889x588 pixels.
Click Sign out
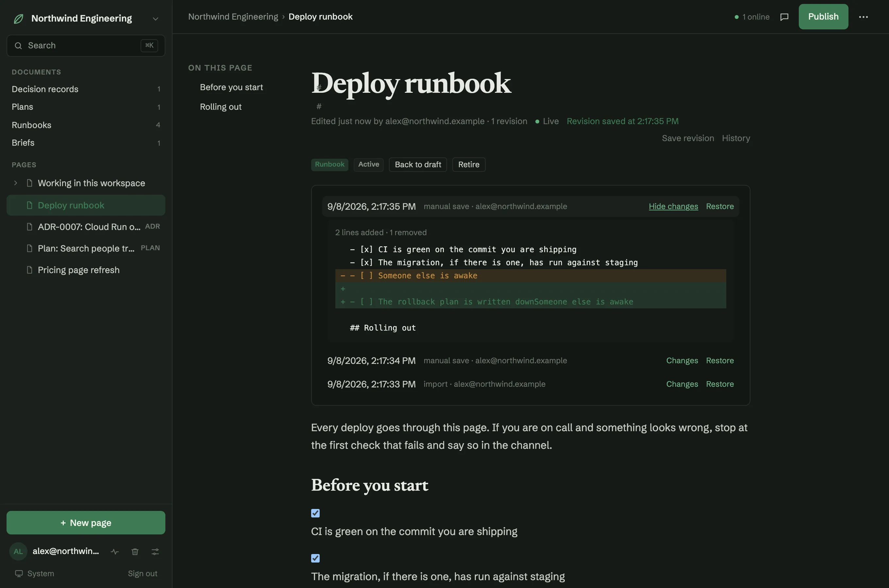coord(143,573)
